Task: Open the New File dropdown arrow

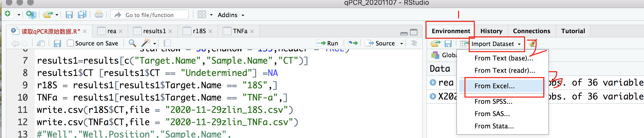Action: 19,15
